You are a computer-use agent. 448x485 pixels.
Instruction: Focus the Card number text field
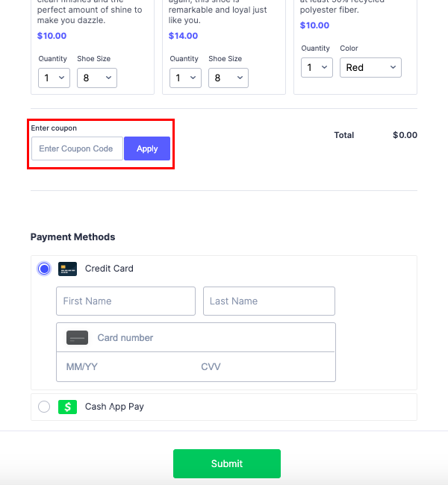coord(209,337)
